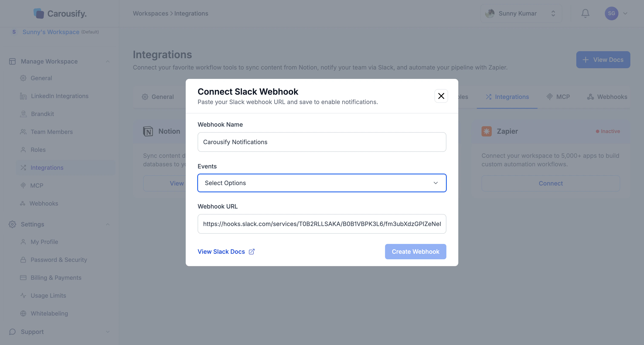Switch to the General tab
Viewport: 644px width, 345px height.
click(x=158, y=97)
